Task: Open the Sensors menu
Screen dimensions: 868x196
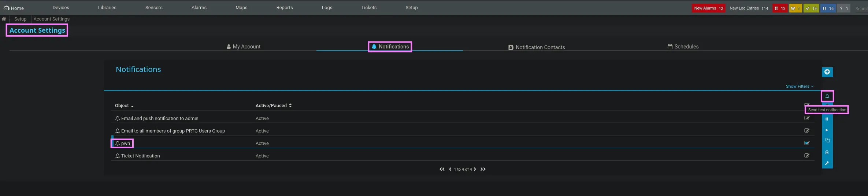Action: [x=154, y=8]
